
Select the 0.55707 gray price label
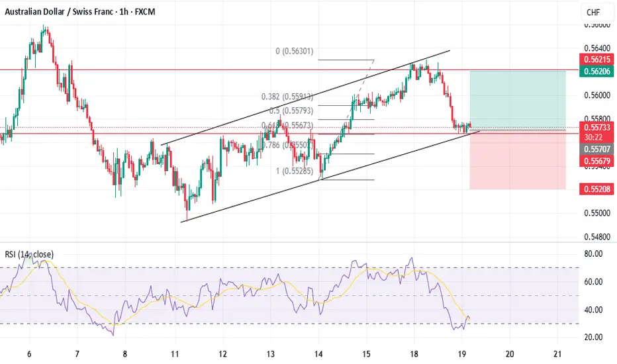point(596,149)
